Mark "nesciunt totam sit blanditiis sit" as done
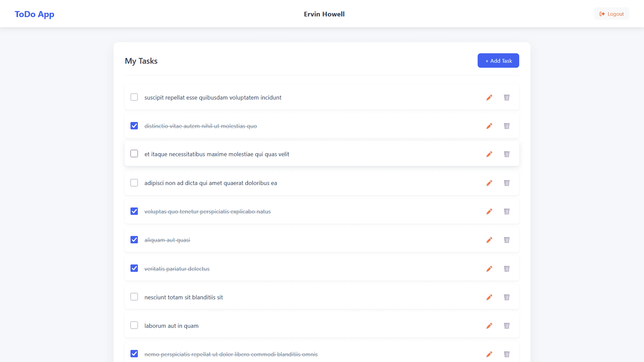This screenshot has width=644, height=362. click(x=134, y=297)
